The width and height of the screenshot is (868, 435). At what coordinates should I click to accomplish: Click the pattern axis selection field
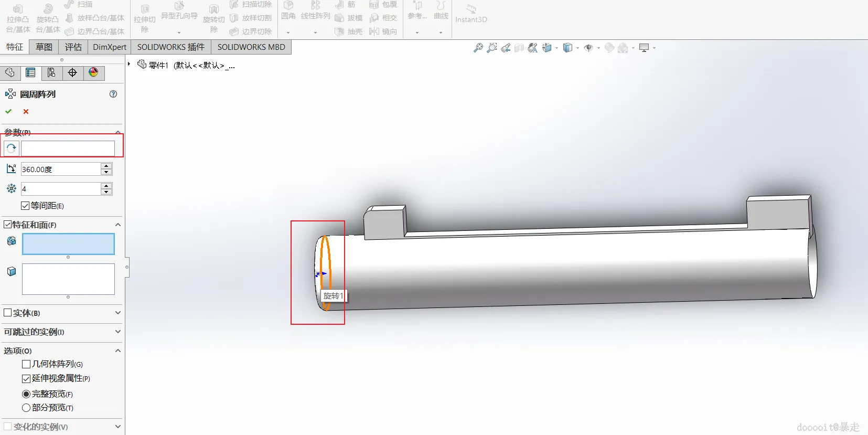pyautogui.click(x=68, y=148)
